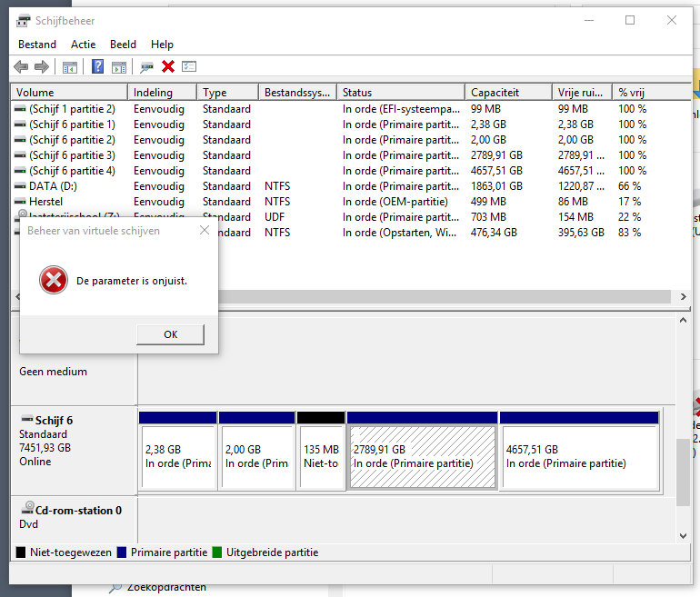The width and height of the screenshot is (700, 597).
Task: Click the show/hide console tree icon
Action: [69, 66]
